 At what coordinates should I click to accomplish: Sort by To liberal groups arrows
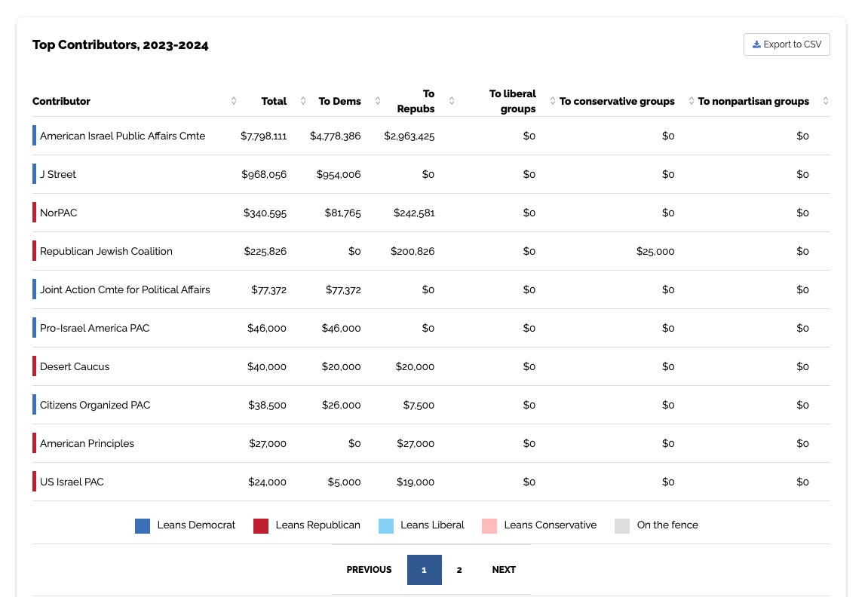pos(553,101)
